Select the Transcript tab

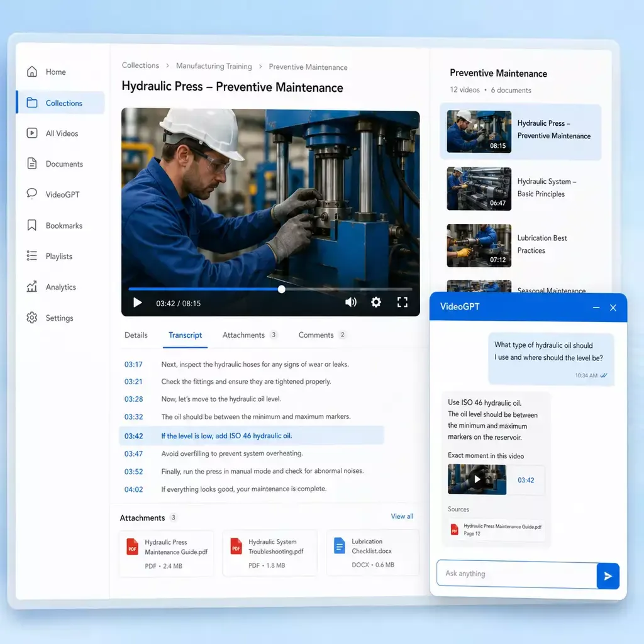pyautogui.click(x=186, y=335)
